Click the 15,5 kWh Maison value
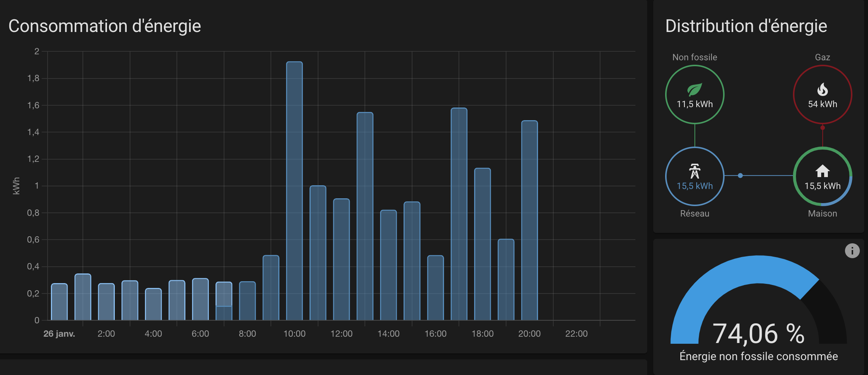Screen dimensions: 868x375 822,186
